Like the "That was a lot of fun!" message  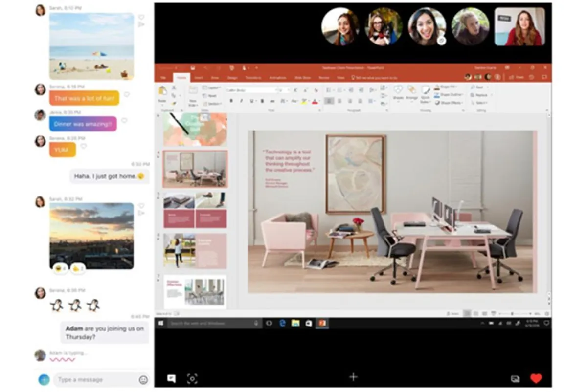tap(127, 94)
